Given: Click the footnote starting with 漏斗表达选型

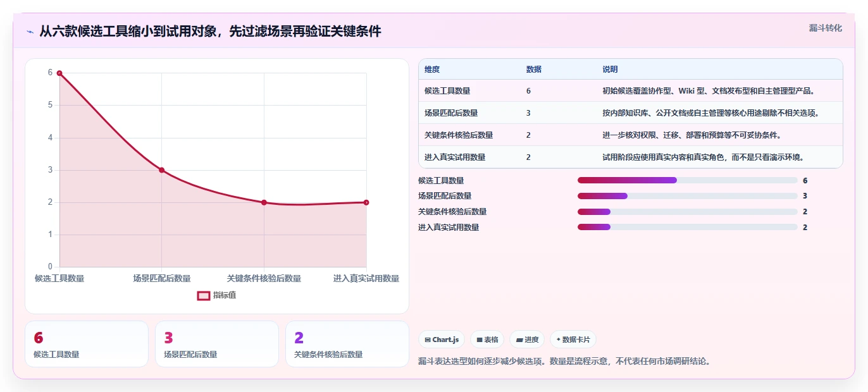Looking at the screenshot, I should click(x=564, y=362).
